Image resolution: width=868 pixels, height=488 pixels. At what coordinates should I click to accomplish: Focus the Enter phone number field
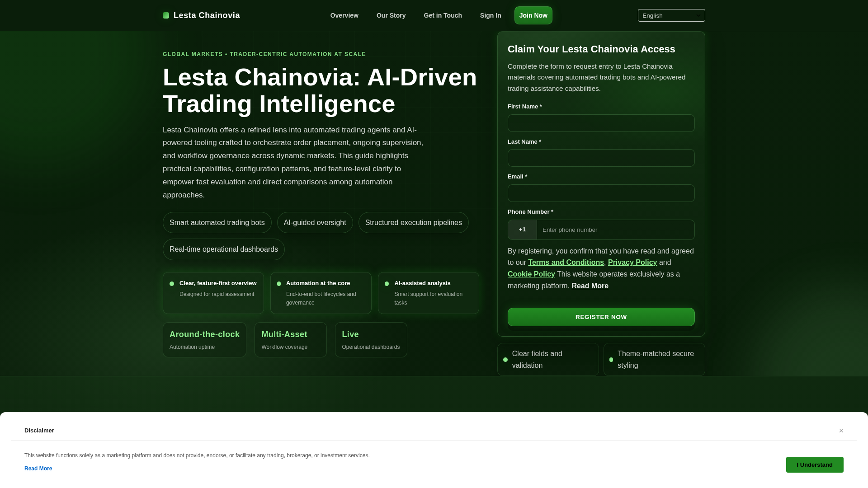pos(616,230)
